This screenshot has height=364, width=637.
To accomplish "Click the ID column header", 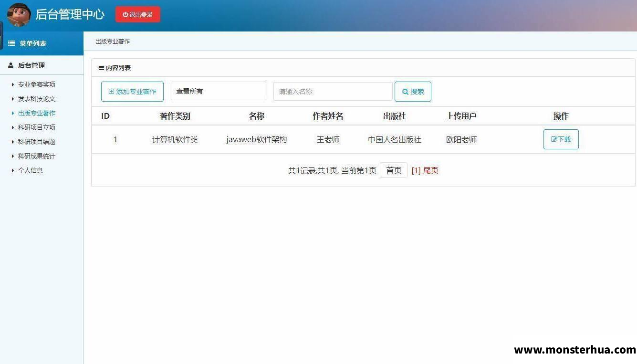I will [x=105, y=116].
